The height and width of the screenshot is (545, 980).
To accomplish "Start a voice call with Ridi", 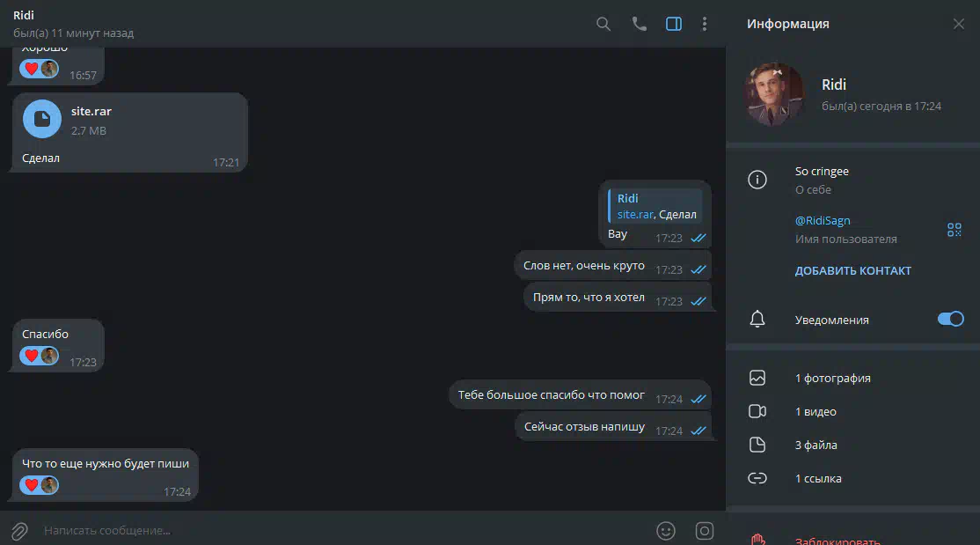I will 639,24.
